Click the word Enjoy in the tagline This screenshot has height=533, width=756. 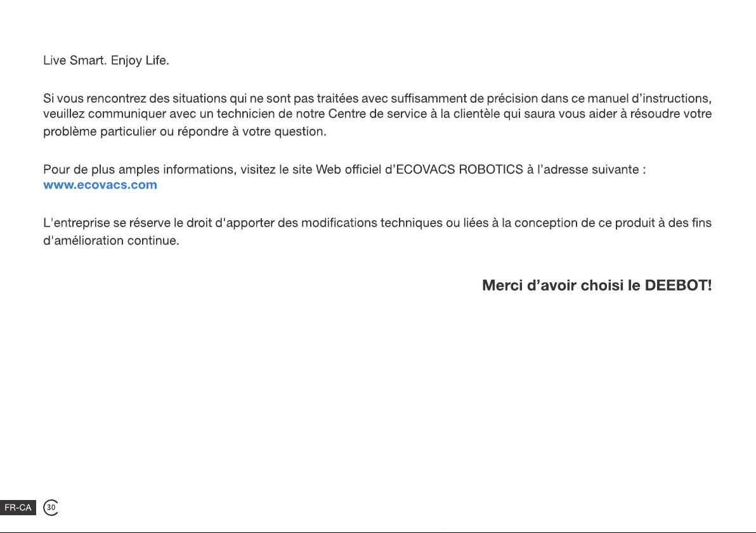126,61
